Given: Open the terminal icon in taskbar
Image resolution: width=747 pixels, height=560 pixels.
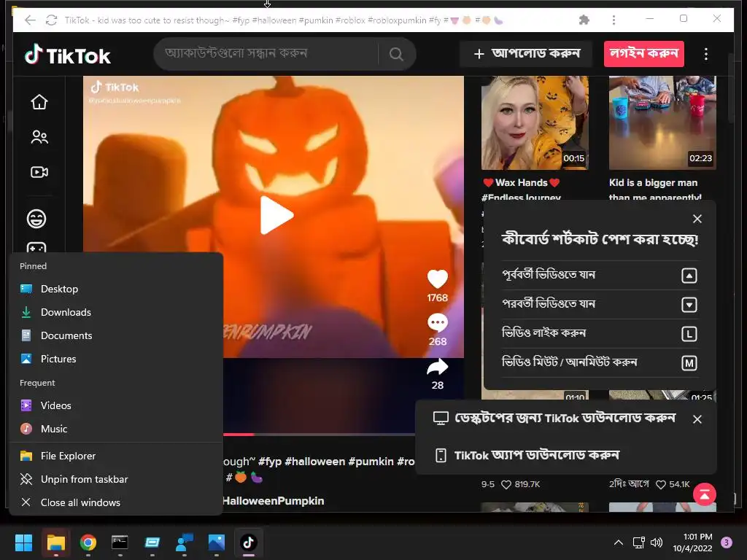Looking at the screenshot, I should pos(120,542).
